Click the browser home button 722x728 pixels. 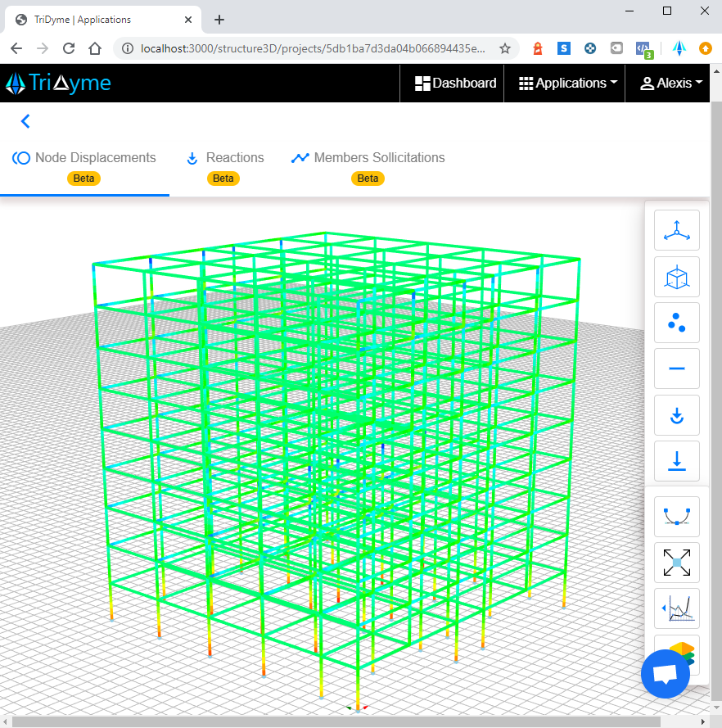(95, 48)
